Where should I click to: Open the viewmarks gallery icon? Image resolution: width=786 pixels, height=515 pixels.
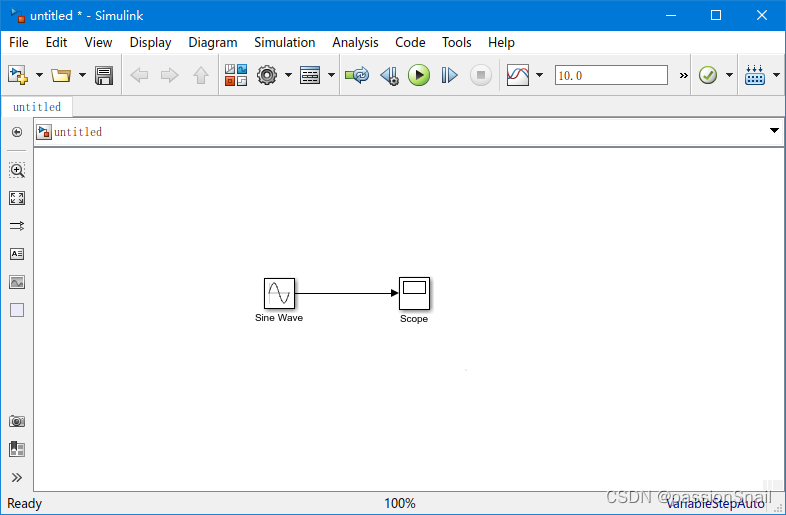click(x=17, y=449)
